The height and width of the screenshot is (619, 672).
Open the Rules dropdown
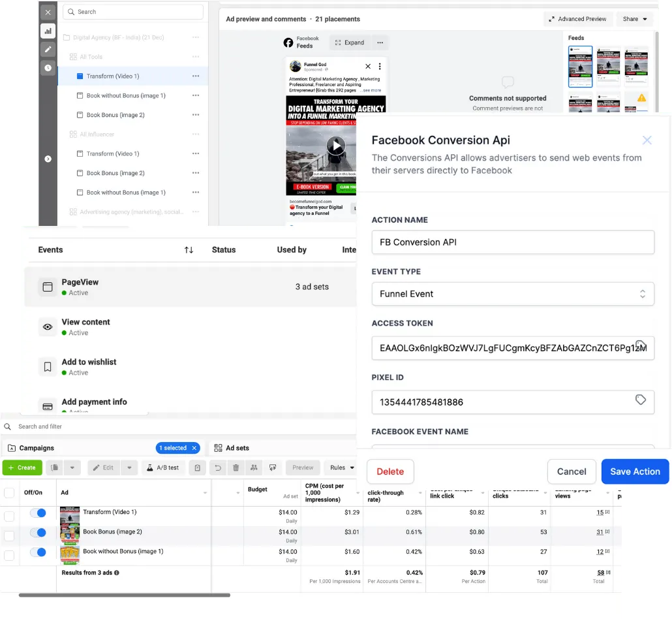point(342,468)
